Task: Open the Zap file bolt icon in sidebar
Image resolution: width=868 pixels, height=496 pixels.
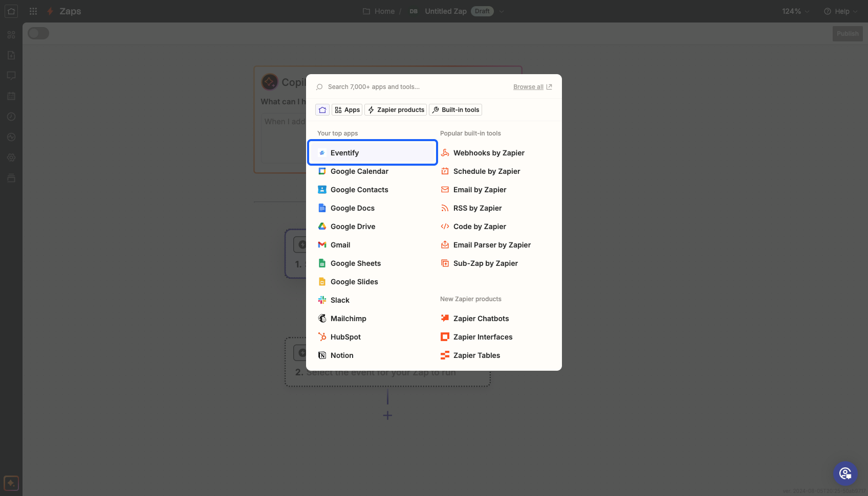Action: tap(11, 55)
